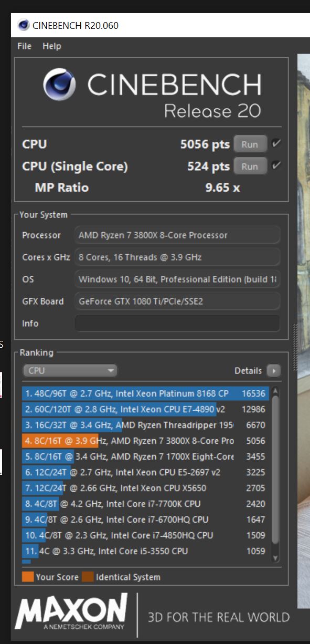Click the brown Identical System legend swatch
Screen dimensions: 310x644
(x=88, y=577)
